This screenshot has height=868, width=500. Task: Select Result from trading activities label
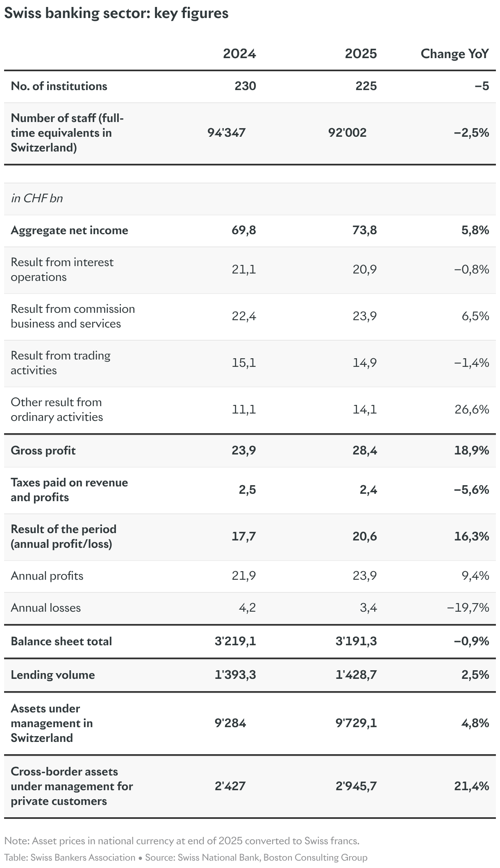tap(61, 363)
